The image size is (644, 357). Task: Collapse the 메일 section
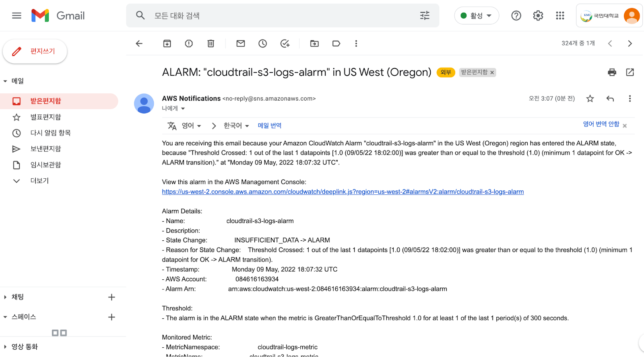coord(5,81)
